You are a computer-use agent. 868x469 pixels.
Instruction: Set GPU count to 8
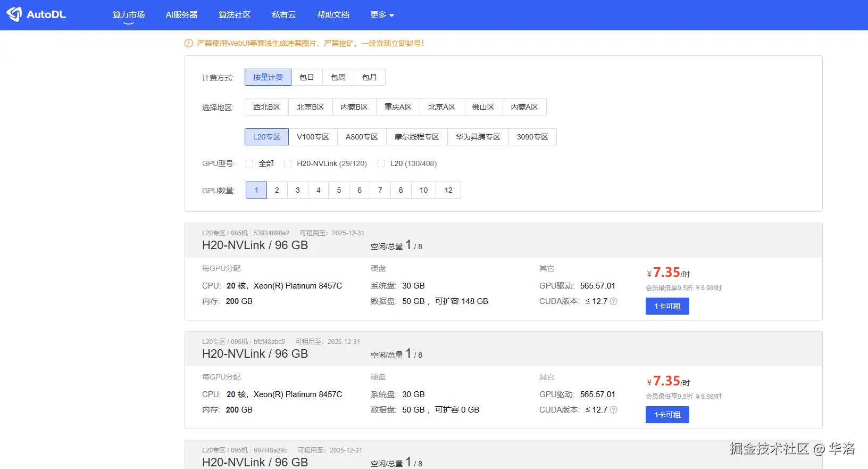click(401, 190)
